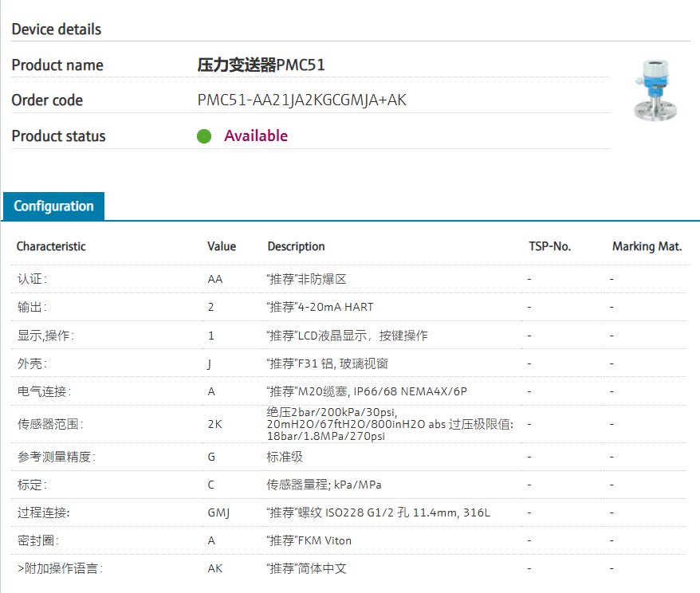Expand the >附加操作语言 characteristic row
Viewport: 700px width, 593px height.
[60, 568]
